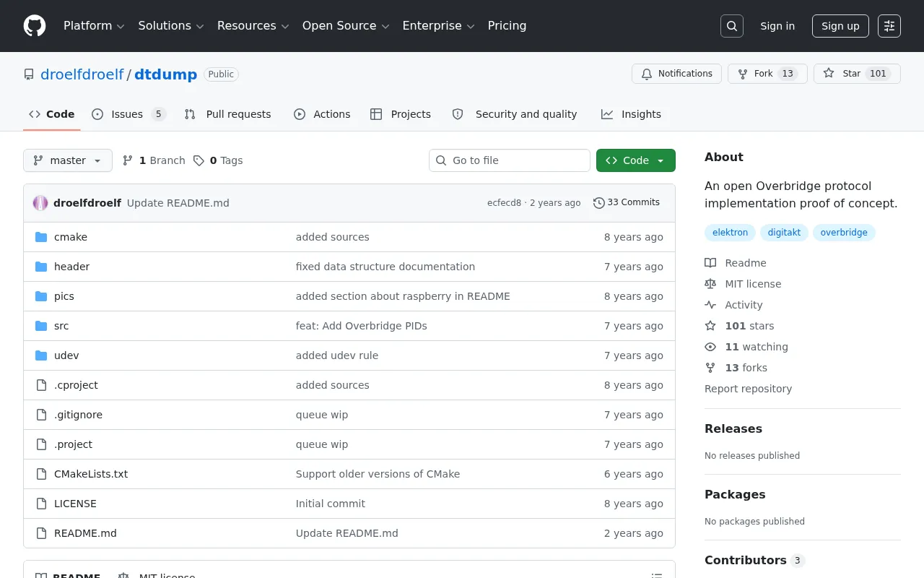
Task: Open the Releases section heading
Action: tap(733, 428)
